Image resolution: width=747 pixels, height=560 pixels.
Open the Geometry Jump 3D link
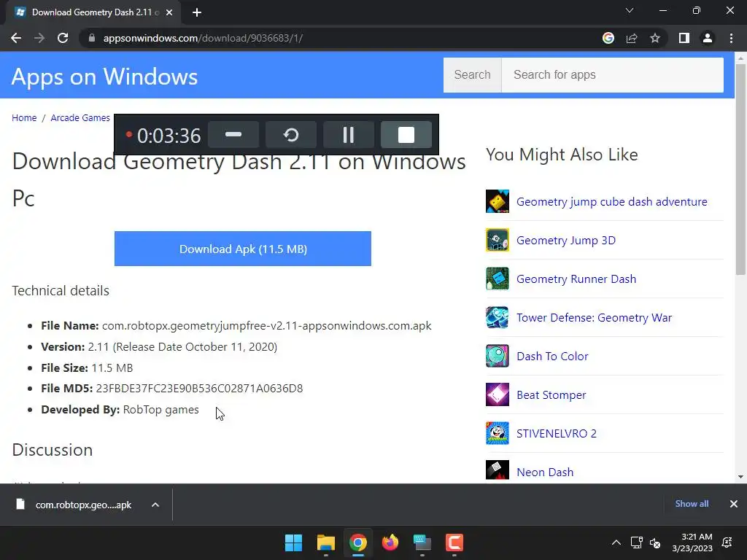click(x=566, y=240)
